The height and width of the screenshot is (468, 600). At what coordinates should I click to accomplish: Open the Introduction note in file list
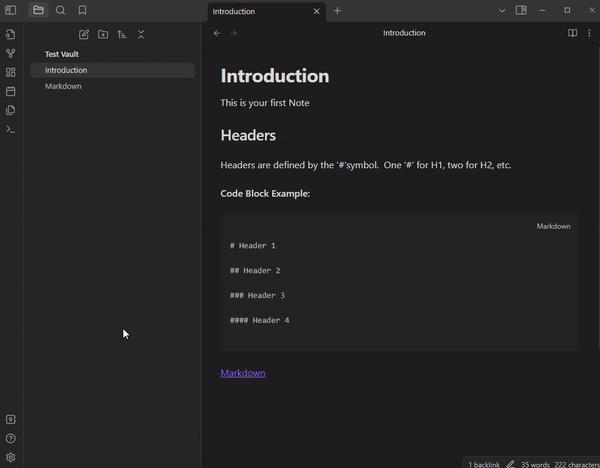tap(112, 70)
